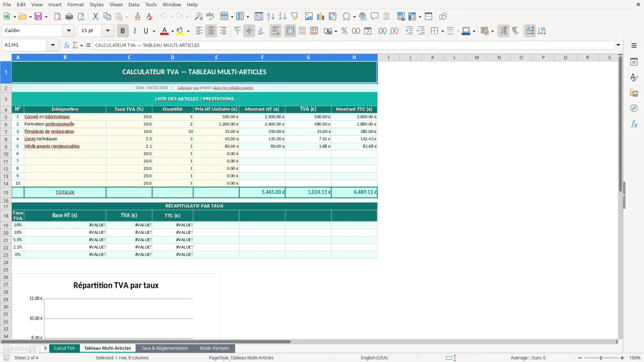Viewport: 644px width, 362px height.
Task: Click the Increase Indent icon
Action: click(409, 31)
